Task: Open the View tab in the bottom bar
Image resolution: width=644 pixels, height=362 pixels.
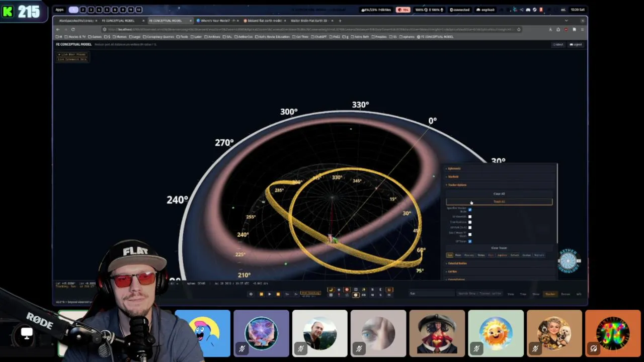Action: click(511, 294)
